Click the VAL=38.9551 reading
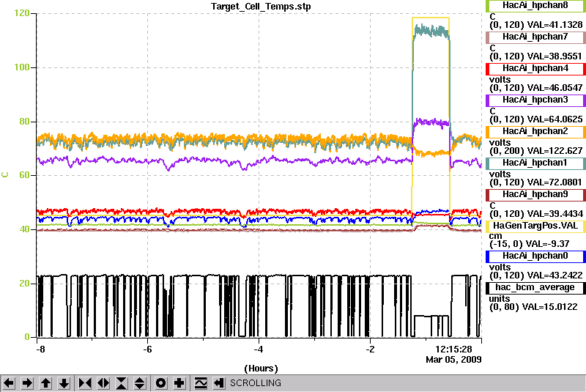The height and width of the screenshot is (392, 586). click(555, 56)
